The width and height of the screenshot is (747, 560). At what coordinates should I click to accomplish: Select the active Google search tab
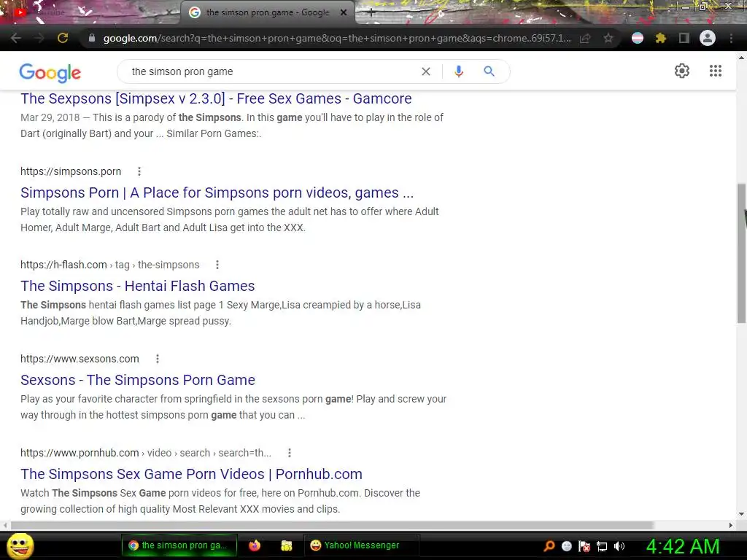pos(267,12)
